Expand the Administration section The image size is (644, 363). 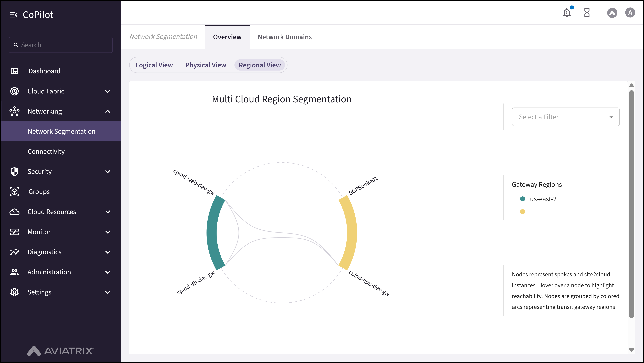tap(108, 272)
